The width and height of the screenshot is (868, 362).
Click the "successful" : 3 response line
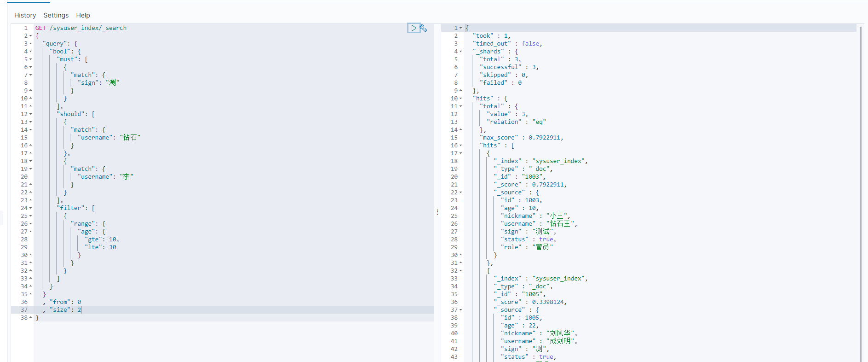tap(509, 67)
